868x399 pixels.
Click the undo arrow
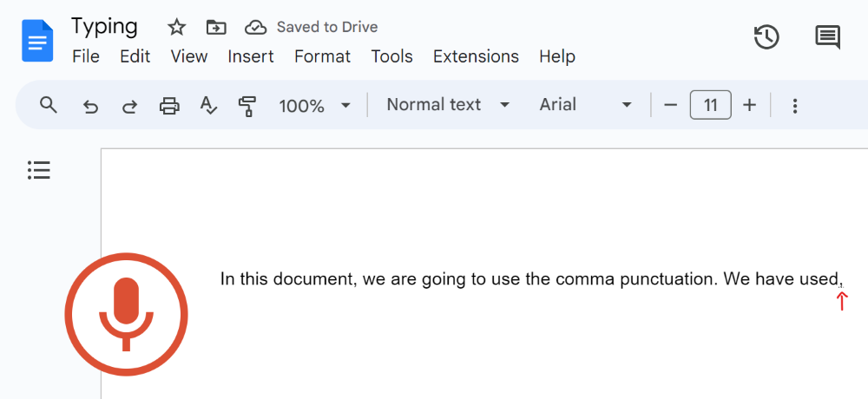(90, 106)
